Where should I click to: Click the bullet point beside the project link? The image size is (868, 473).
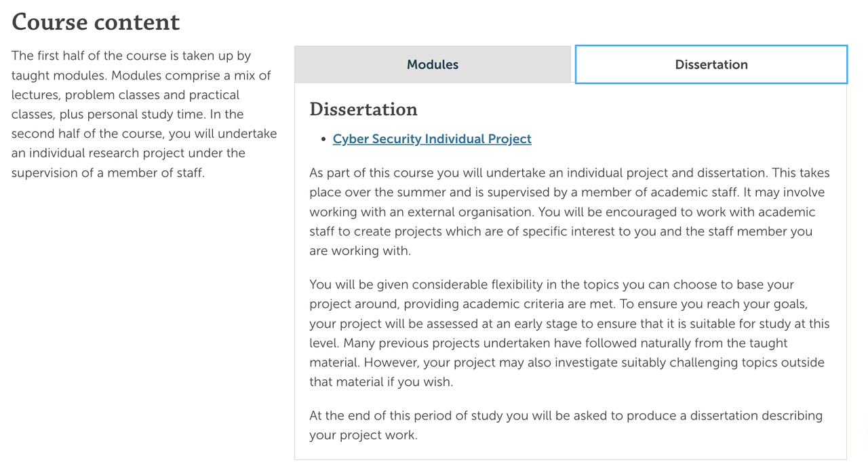[x=323, y=139]
